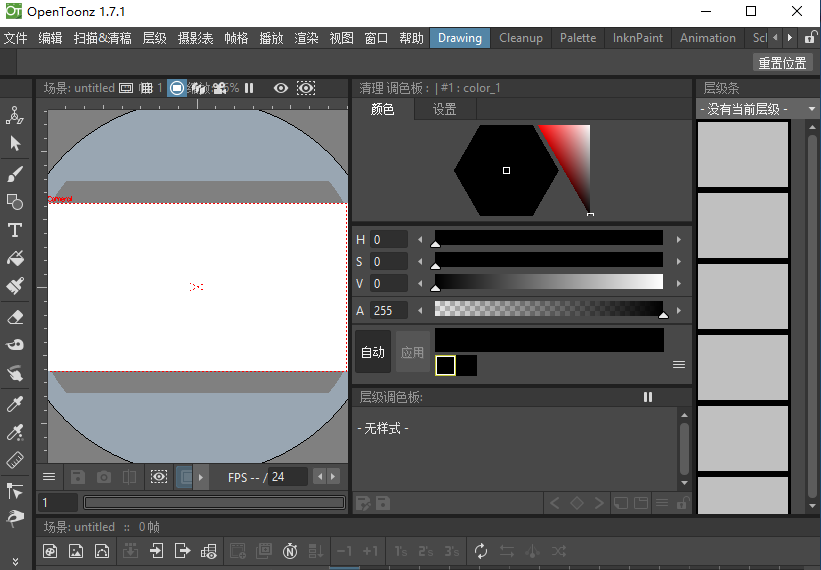Click the New Vector Level icon

102,551
